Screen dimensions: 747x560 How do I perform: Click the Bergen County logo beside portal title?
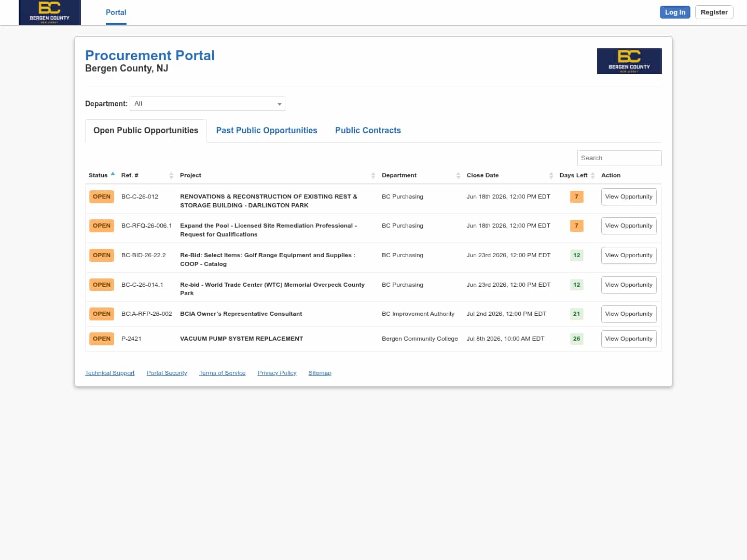coord(629,61)
